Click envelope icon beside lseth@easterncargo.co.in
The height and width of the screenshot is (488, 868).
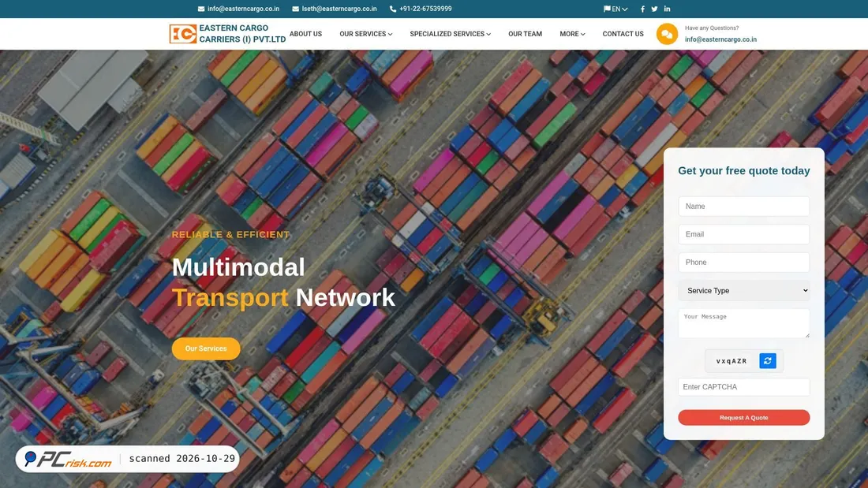coord(296,9)
